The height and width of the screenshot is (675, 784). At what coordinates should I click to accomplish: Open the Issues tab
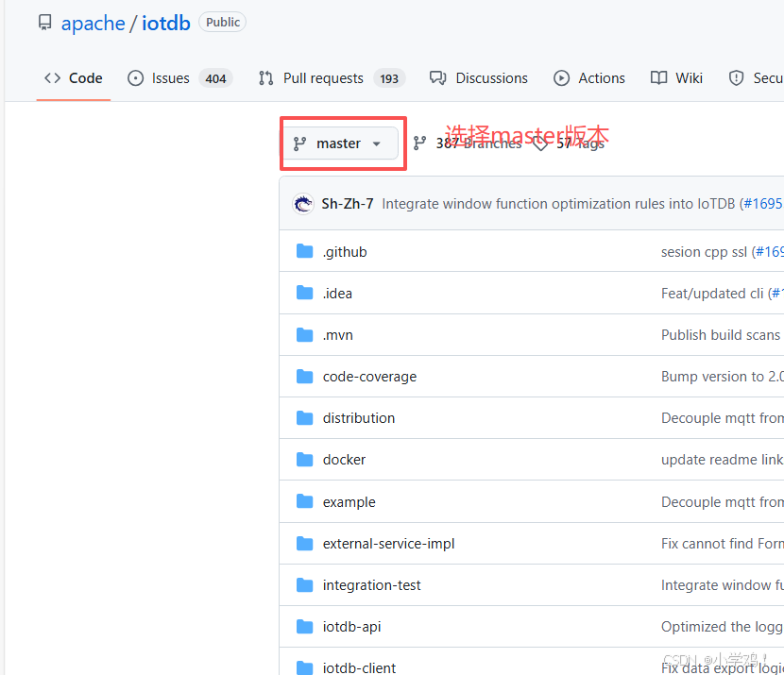click(180, 78)
